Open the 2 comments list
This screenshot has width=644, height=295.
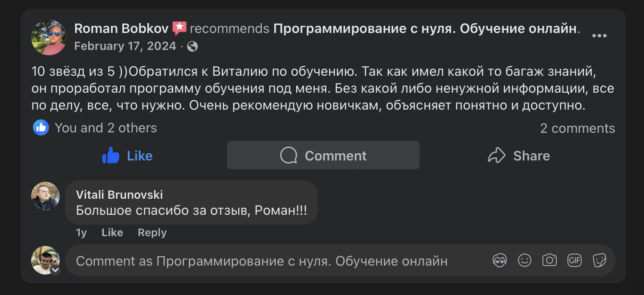(x=577, y=128)
